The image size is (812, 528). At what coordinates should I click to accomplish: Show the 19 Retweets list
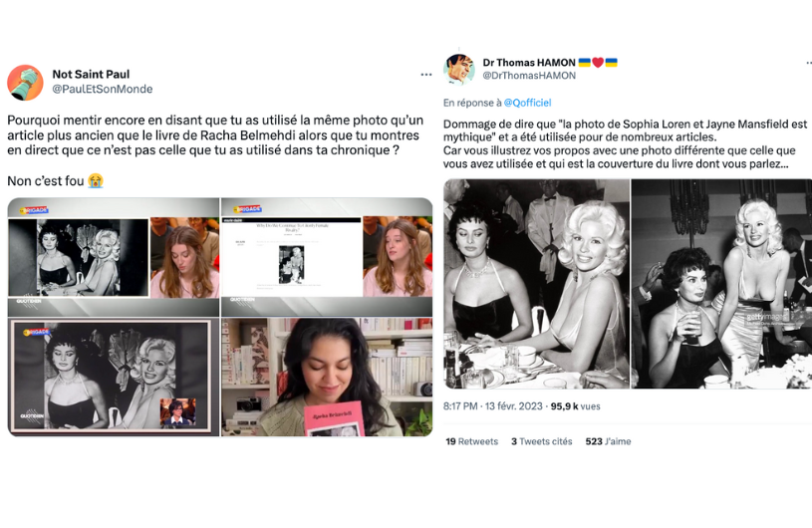[x=471, y=441]
